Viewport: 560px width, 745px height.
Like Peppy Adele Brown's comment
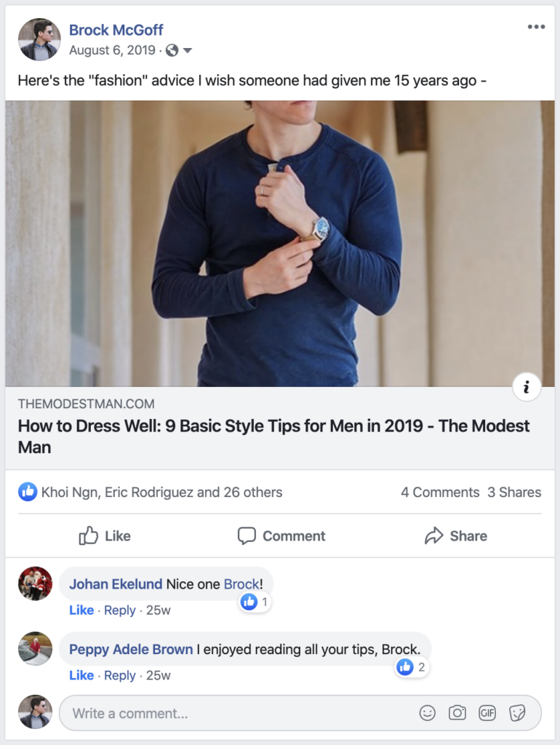coord(81,675)
